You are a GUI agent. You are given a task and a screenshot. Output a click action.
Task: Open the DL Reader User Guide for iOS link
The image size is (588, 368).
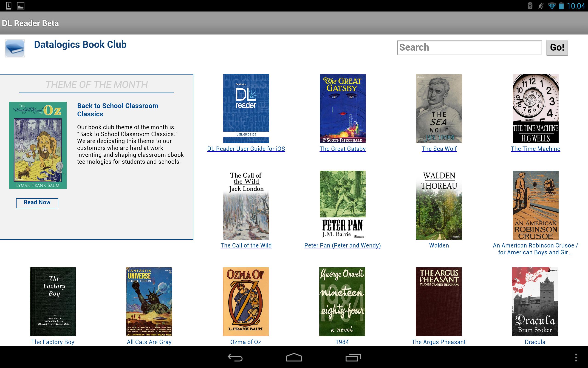246,149
